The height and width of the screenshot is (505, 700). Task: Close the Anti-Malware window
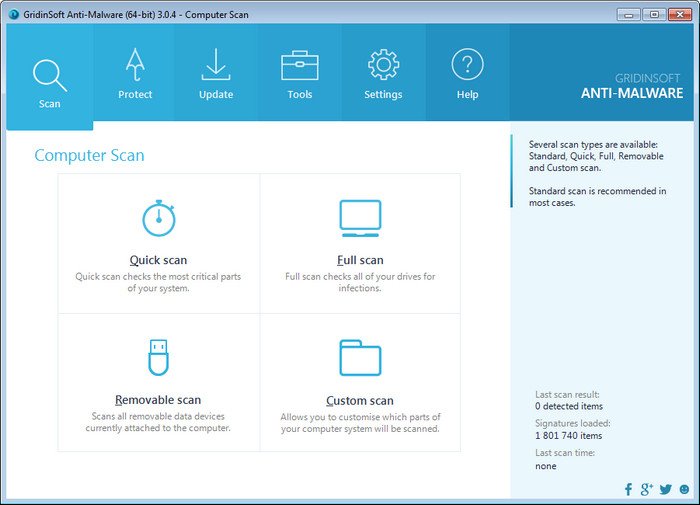point(680,15)
